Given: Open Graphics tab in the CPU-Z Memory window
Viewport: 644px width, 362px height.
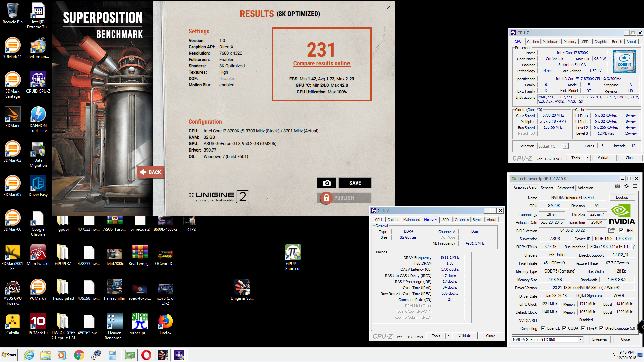Looking at the screenshot, I should click(x=462, y=220).
